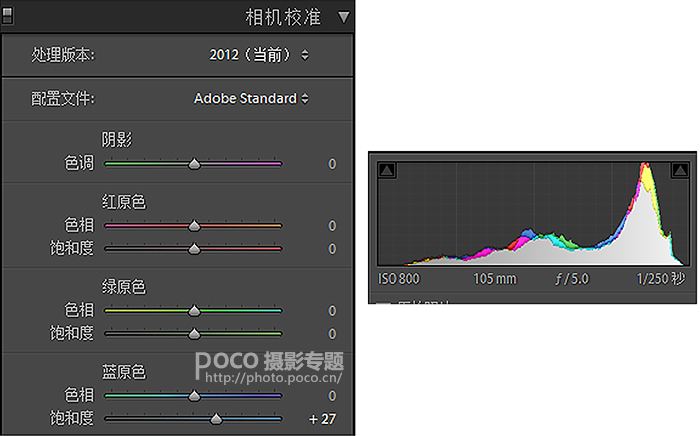The width and height of the screenshot is (700, 436).
Task: Open the 处理版本 2012 dropdown
Action: tap(259, 54)
